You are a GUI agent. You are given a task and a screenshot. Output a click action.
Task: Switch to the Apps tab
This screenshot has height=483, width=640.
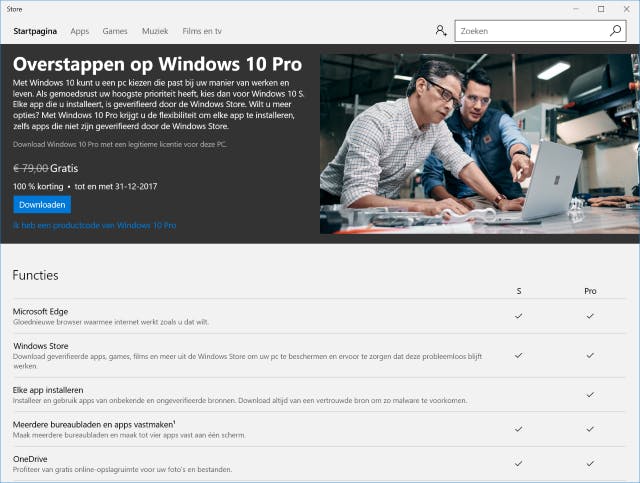coord(80,31)
